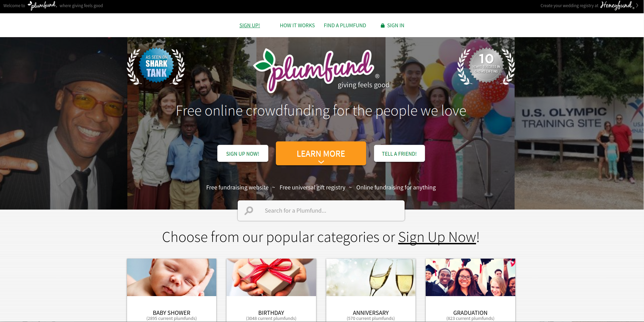Click the lock icon next to Sign In
Viewport: 644px width, 322px height.
382,26
